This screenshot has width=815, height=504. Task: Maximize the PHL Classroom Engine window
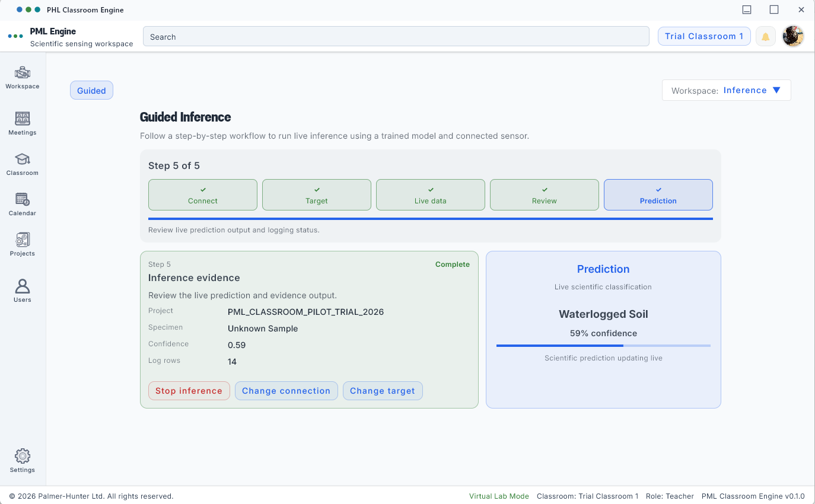coord(774,9)
